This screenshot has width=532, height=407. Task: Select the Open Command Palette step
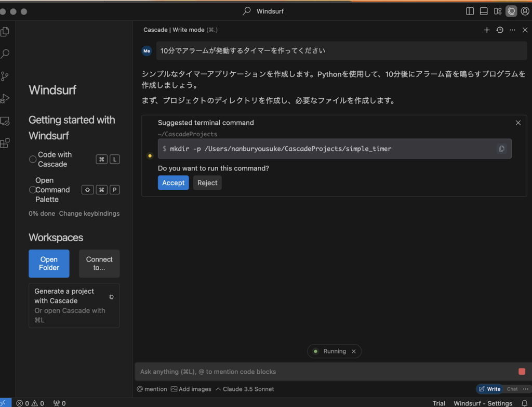click(x=74, y=190)
